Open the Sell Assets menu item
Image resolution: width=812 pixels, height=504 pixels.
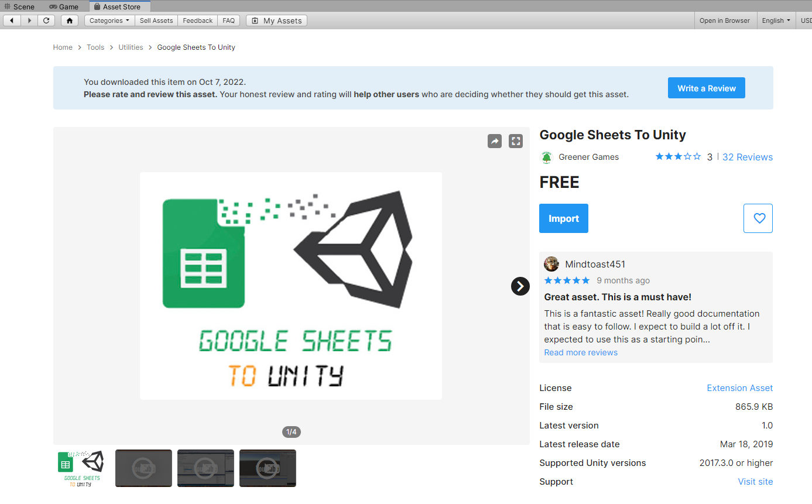point(156,20)
